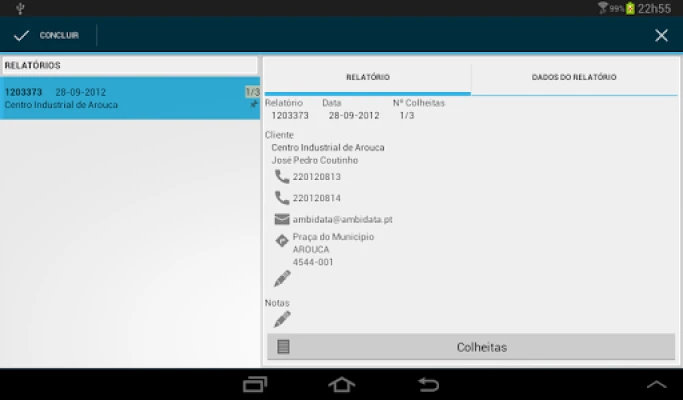683x400 pixels.
Task: Select report 1203373 in Relatórios list
Action: (x=120, y=98)
